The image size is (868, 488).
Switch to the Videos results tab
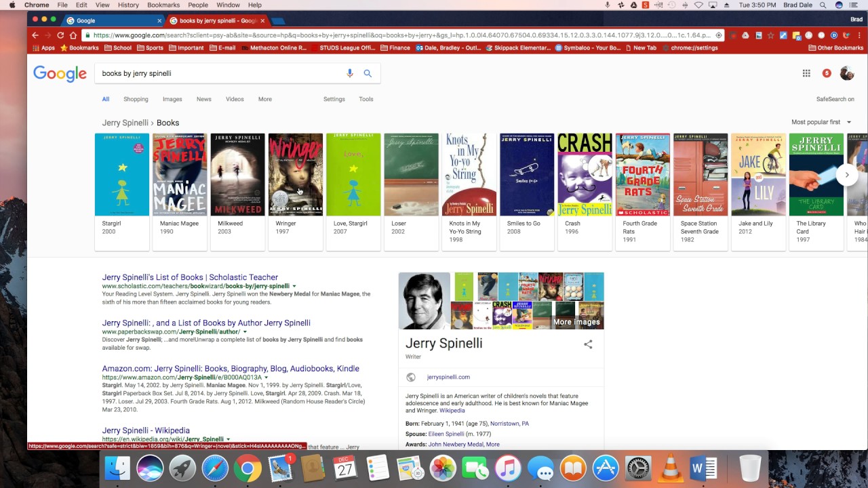click(235, 99)
